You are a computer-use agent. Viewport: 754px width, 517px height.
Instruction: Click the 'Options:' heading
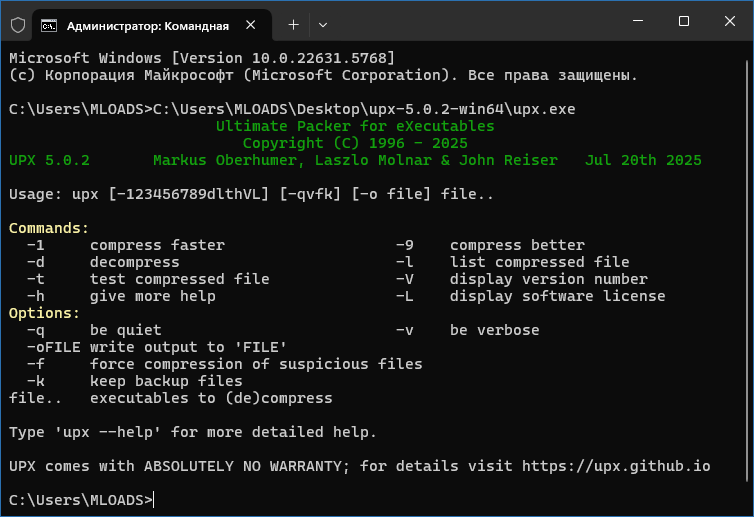tap(44, 313)
